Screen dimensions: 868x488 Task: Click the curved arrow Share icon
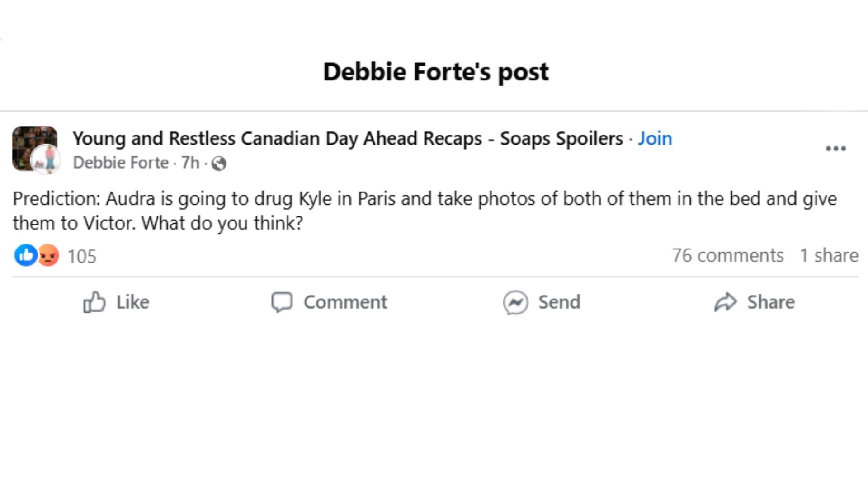[x=725, y=302]
